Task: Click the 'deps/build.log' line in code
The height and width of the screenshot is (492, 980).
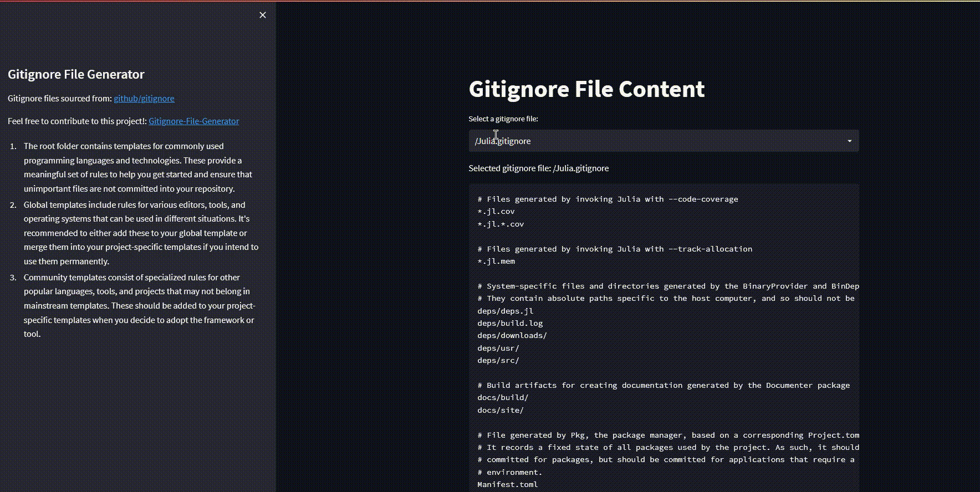Action: [x=510, y=324]
